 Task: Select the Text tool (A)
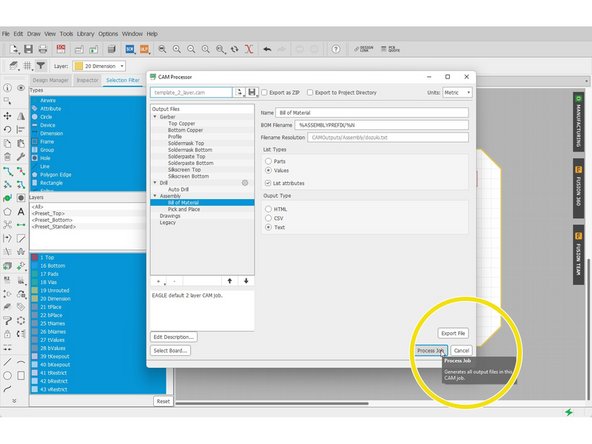[x=21, y=211]
